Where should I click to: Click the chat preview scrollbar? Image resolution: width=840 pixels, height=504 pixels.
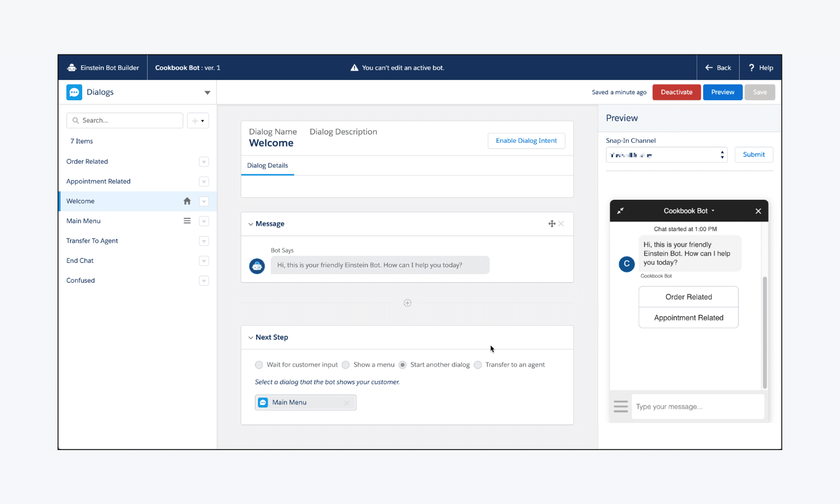point(765,332)
